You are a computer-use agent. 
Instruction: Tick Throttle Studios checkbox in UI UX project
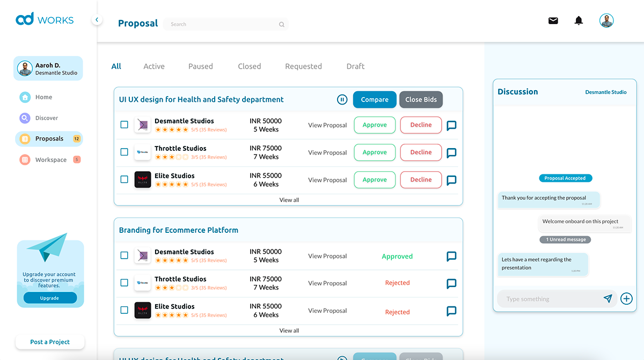click(124, 152)
